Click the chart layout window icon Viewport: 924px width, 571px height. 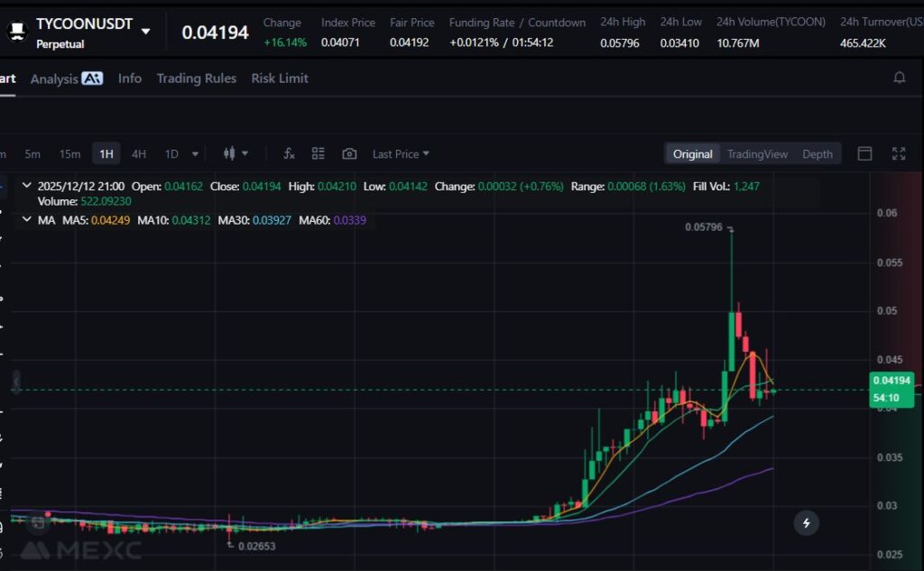coord(864,154)
